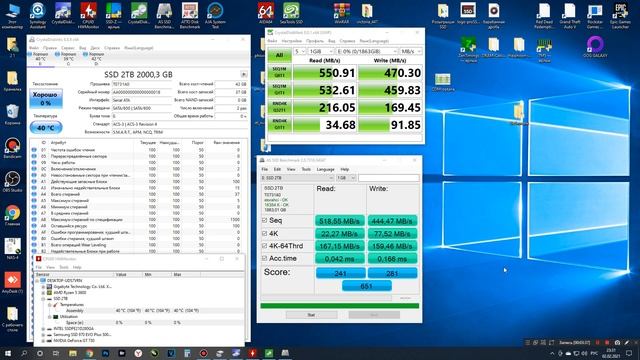
Task: Open the Rockstar Games launcher shortcut
Action: (x=595, y=16)
